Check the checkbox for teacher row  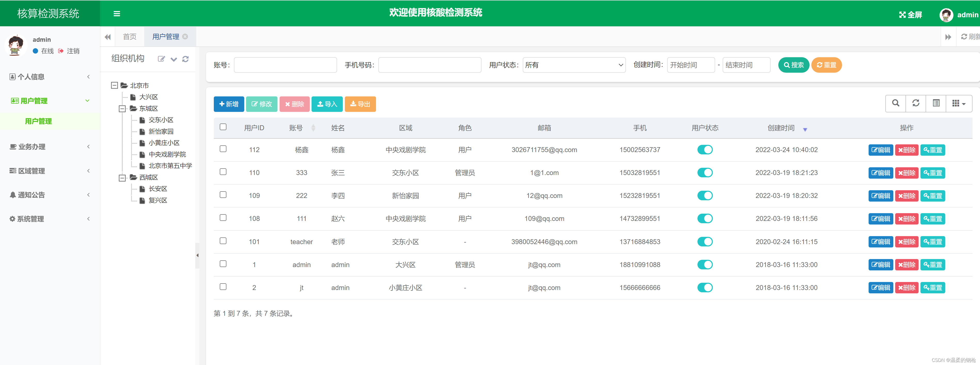click(223, 241)
